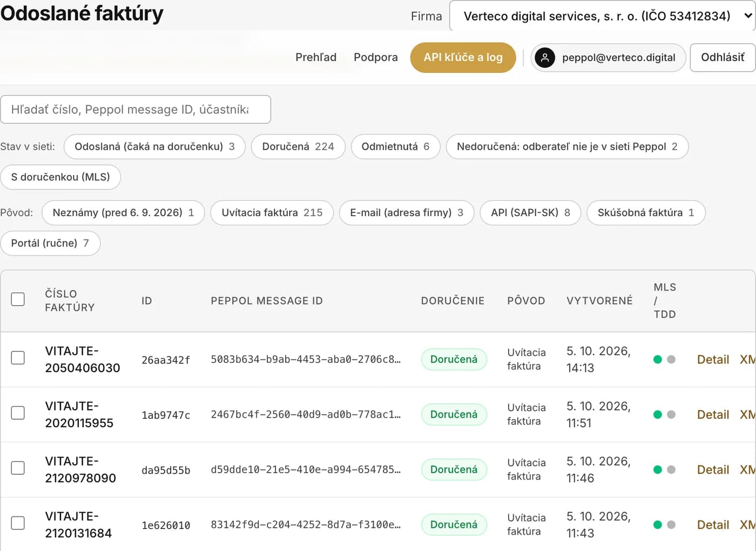
Task: Filter origin API (SAPI-SK)
Action: pyautogui.click(x=530, y=213)
